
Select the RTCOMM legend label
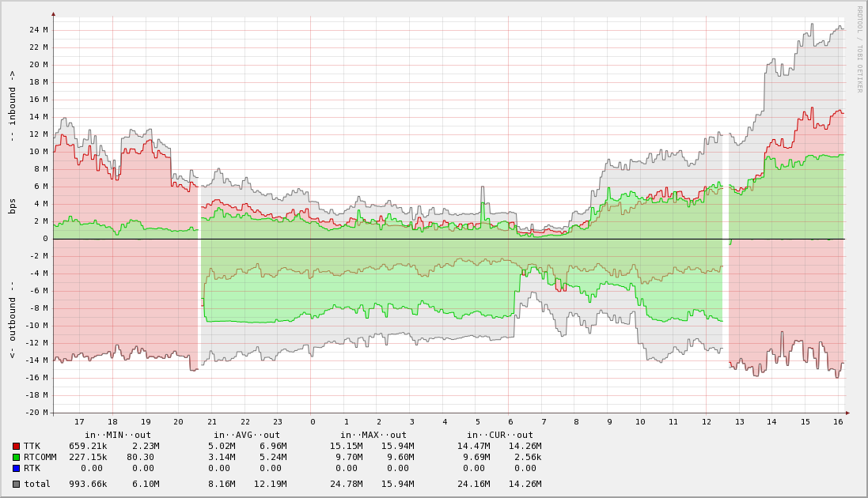click(x=40, y=457)
